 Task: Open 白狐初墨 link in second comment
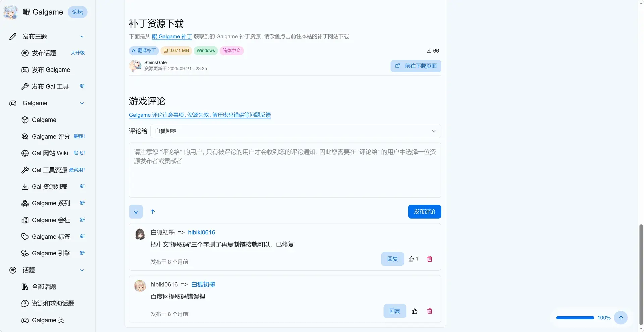point(203,284)
